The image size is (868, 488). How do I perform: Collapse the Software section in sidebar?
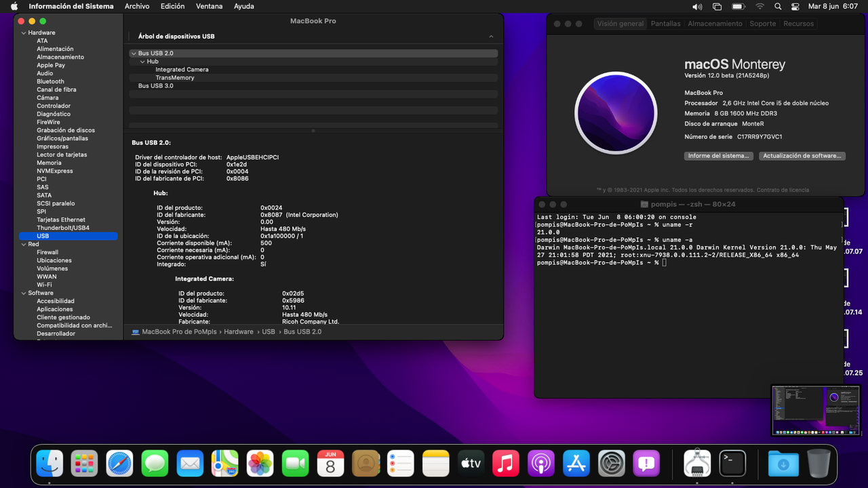tap(24, 293)
